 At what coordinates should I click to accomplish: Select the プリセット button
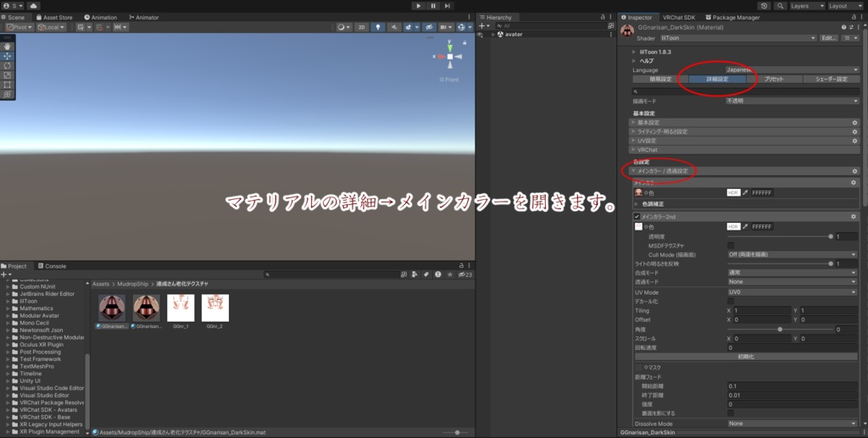click(774, 79)
